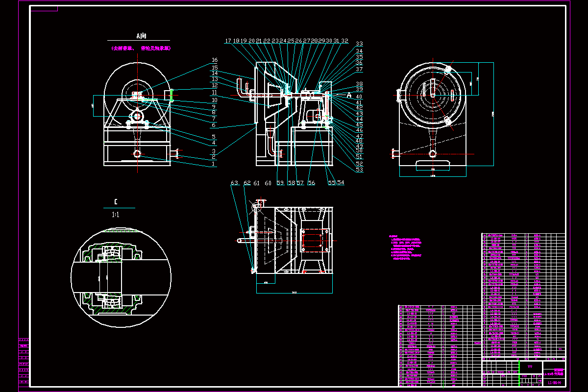Click part callout number 14
The height and width of the screenshot is (392, 588).
(214, 73)
